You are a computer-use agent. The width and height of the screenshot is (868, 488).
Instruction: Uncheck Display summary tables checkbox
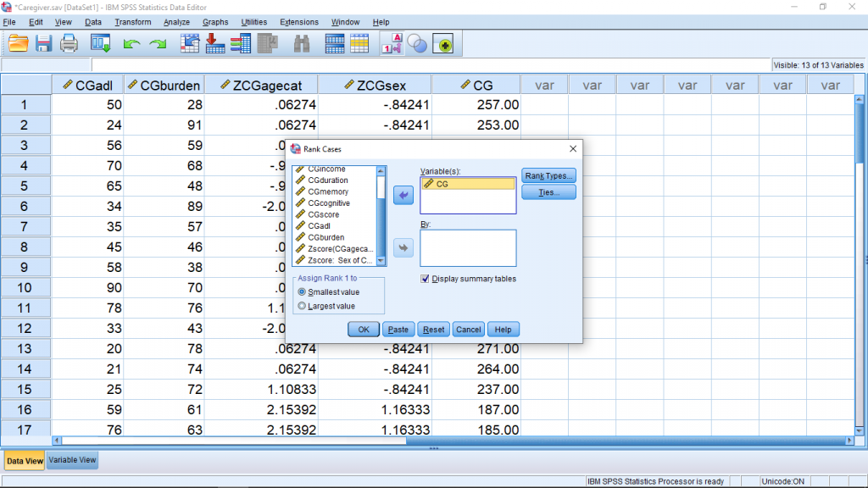[x=426, y=279]
